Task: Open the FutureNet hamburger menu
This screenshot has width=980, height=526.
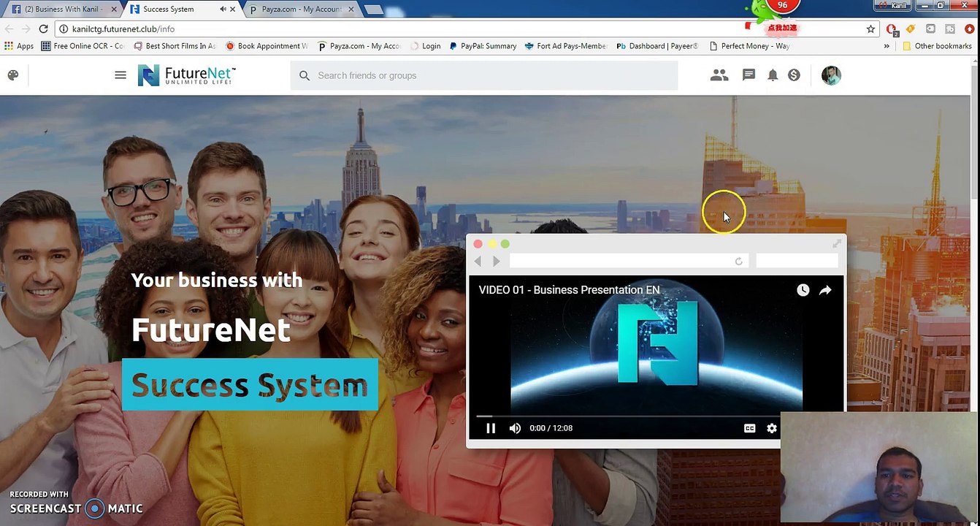Action: coord(120,75)
